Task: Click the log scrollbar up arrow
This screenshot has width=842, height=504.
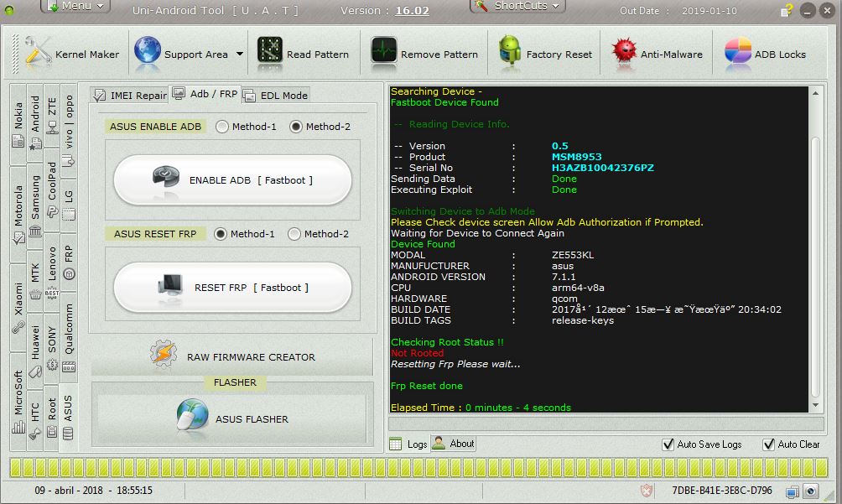Action: [816, 93]
